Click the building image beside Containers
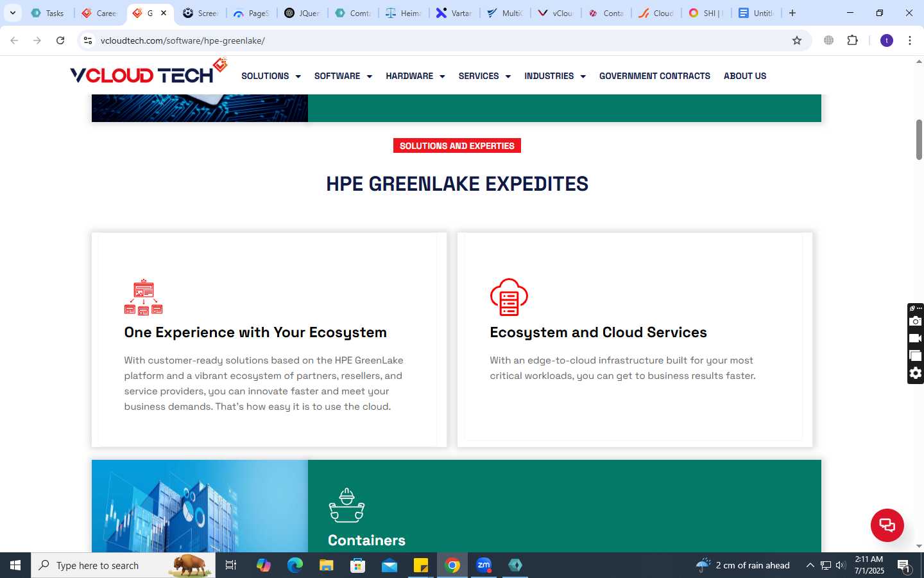Screen dimensions: 924x578 click(x=200, y=506)
